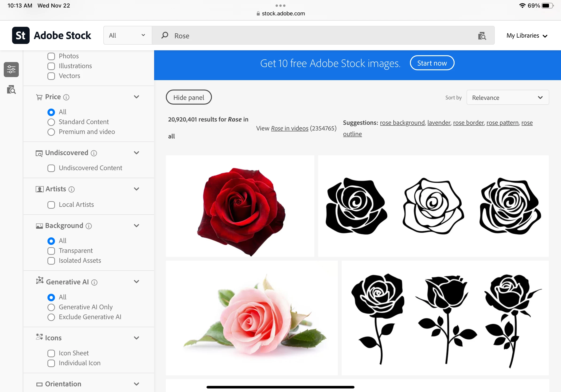Screen dimensions: 561x392
Task: Click the Artists info icon
Action: [72, 189]
